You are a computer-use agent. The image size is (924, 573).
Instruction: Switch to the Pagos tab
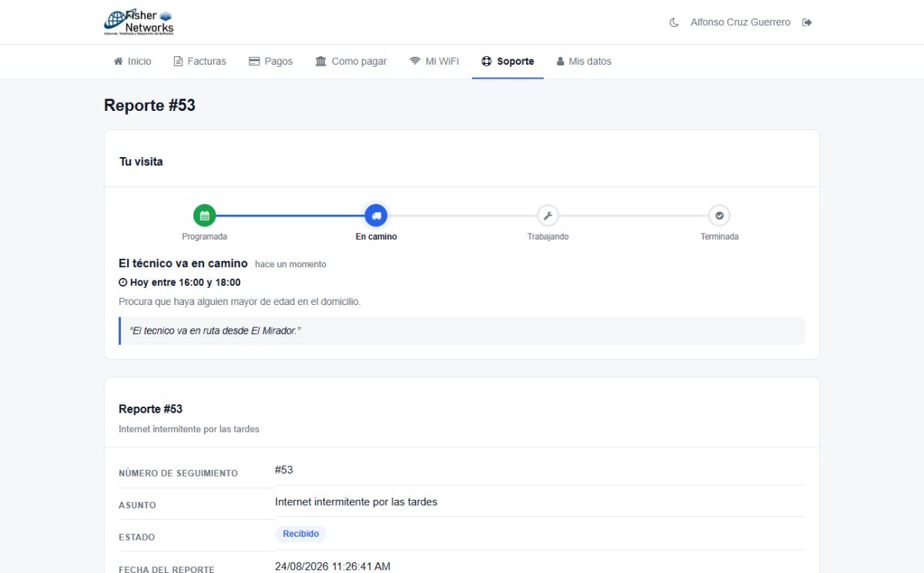(271, 62)
